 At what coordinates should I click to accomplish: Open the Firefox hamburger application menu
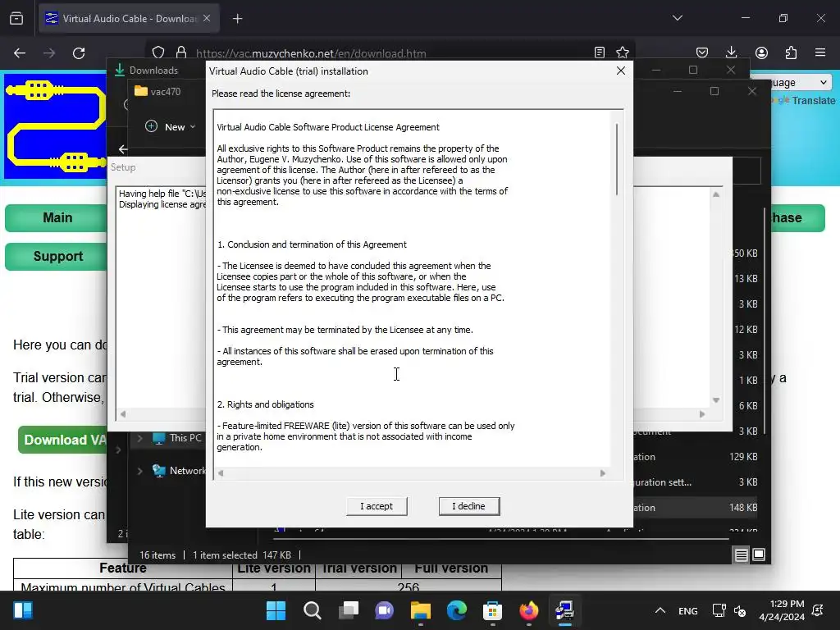click(x=820, y=52)
